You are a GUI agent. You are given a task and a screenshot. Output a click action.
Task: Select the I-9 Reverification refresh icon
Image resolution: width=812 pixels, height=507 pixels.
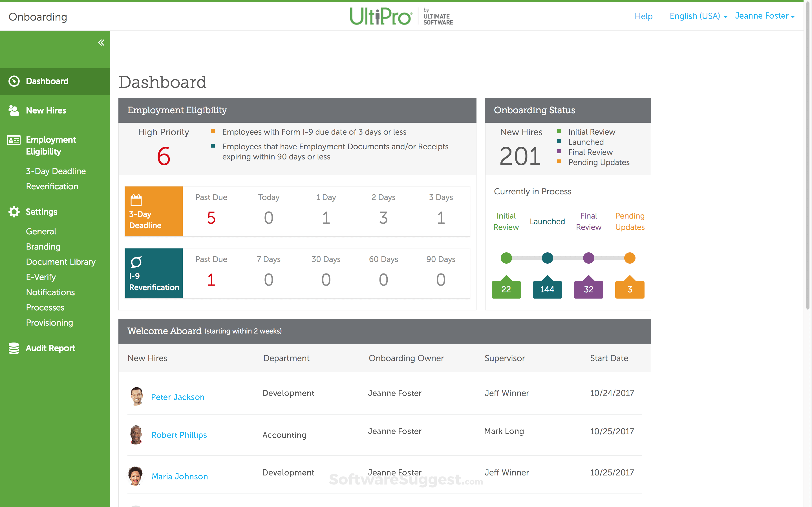136,262
